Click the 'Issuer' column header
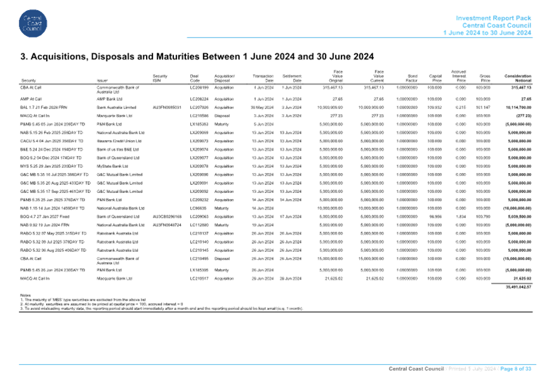Viewport: 554px width, 392px height. [102, 81]
